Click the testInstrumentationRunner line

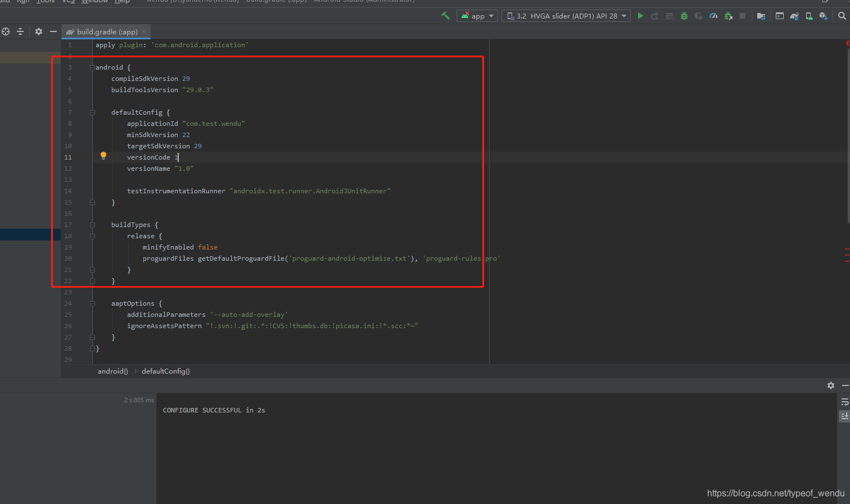click(259, 191)
